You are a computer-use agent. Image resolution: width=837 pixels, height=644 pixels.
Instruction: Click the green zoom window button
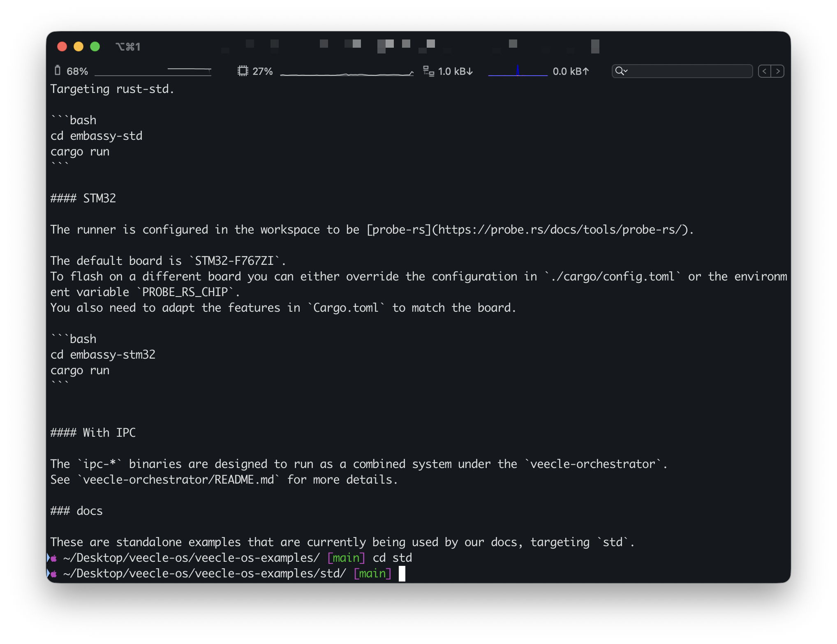(95, 46)
